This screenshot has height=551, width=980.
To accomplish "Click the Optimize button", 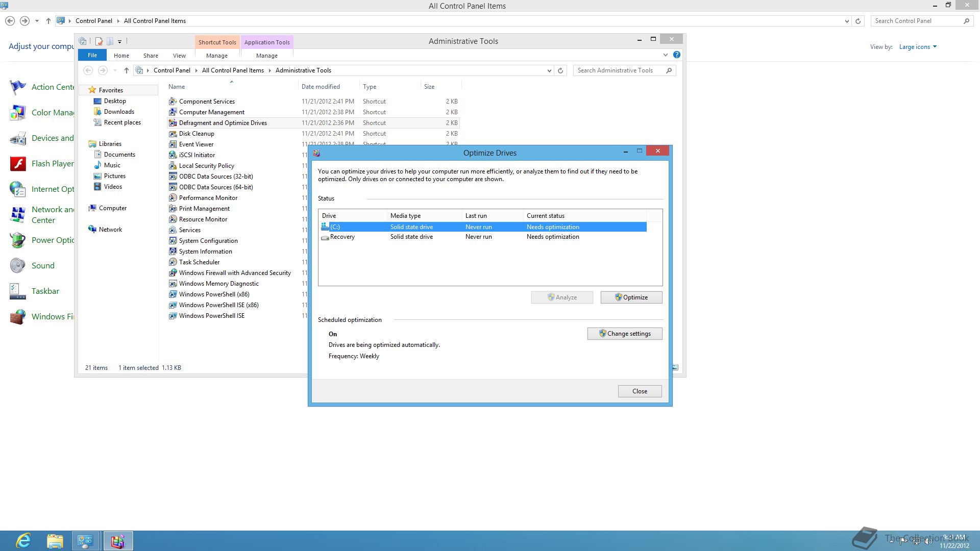I will [x=631, y=297].
